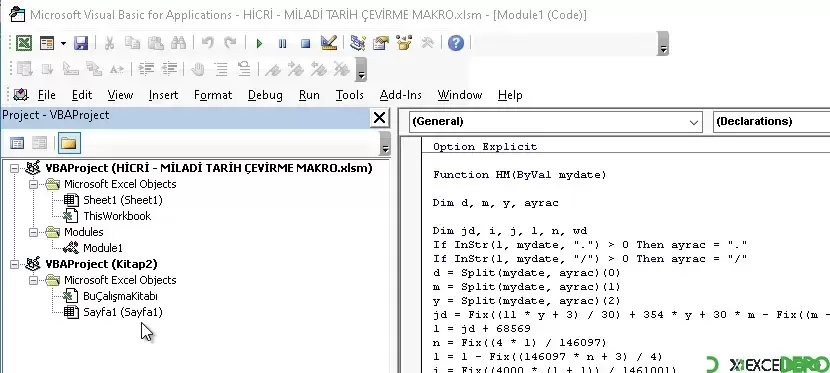Image resolution: width=830 pixels, height=373 pixels.
Task: Open the Object Browser icon
Action: tap(404, 43)
